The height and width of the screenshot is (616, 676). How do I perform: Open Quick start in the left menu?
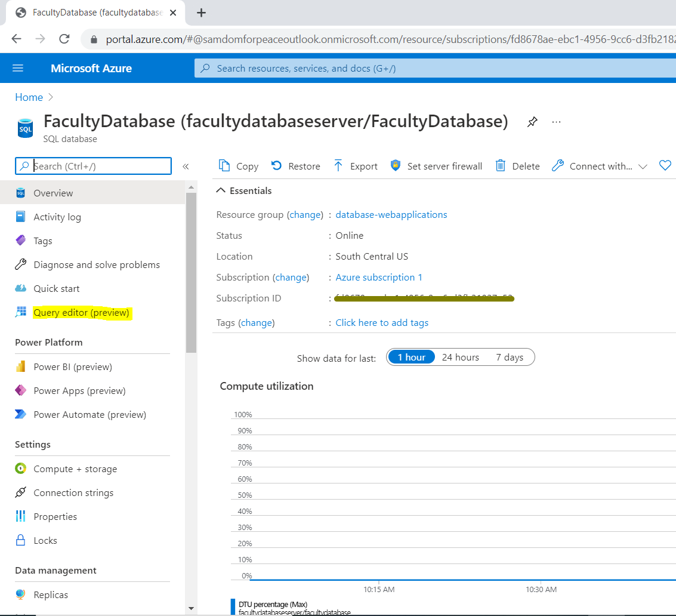(x=92, y=288)
